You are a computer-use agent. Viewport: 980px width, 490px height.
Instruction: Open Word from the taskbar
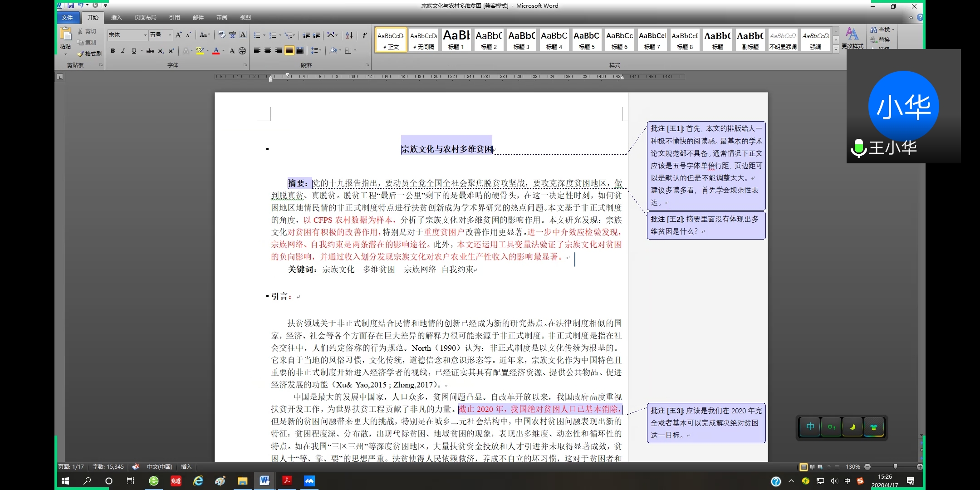click(x=265, y=480)
